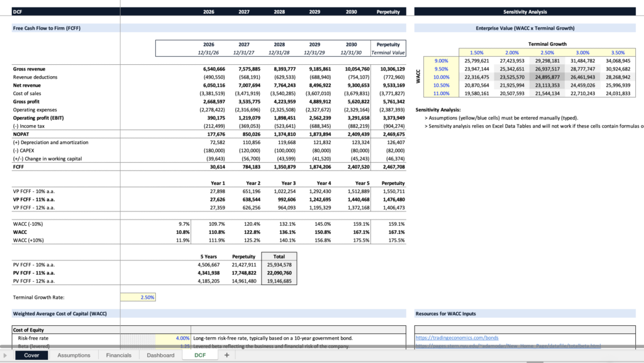Image resolution: width=644 pixels, height=363 pixels.
Task: Select the Dashboard sheet tab
Action: point(160,355)
